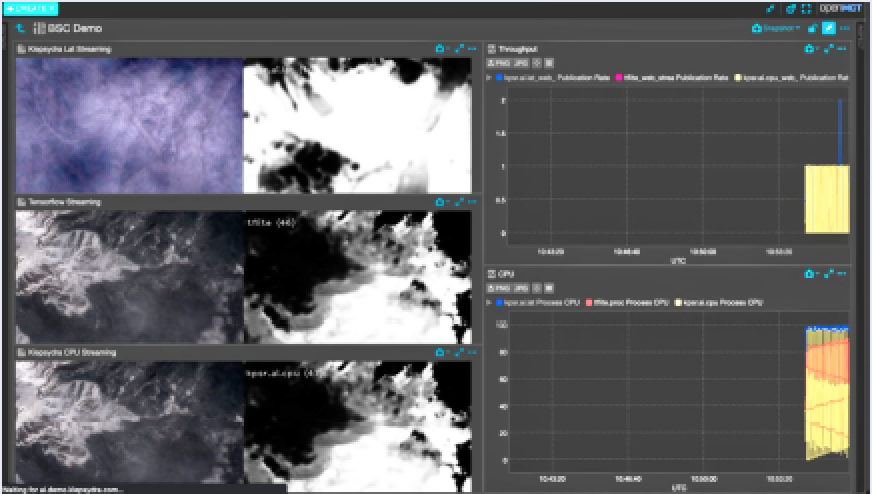Toggle cursor guides on CPU plot
The height and width of the screenshot is (494, 872).
point(537,288)
